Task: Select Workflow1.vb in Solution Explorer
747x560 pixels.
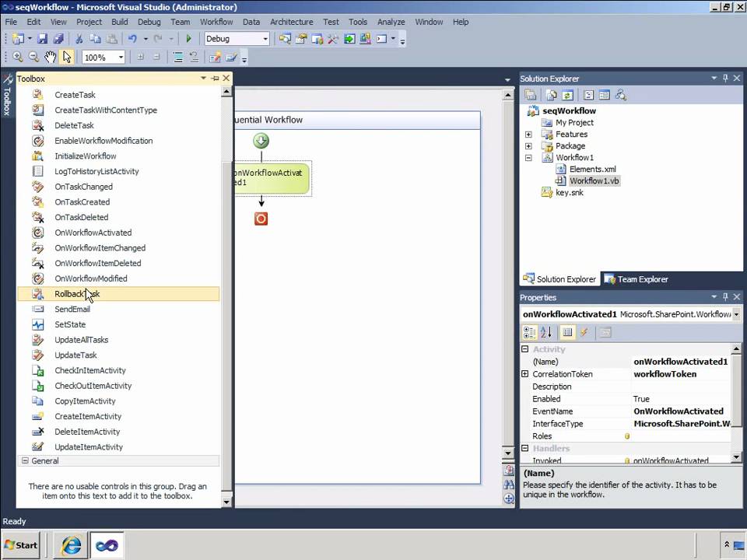Action: pos(594,181)
